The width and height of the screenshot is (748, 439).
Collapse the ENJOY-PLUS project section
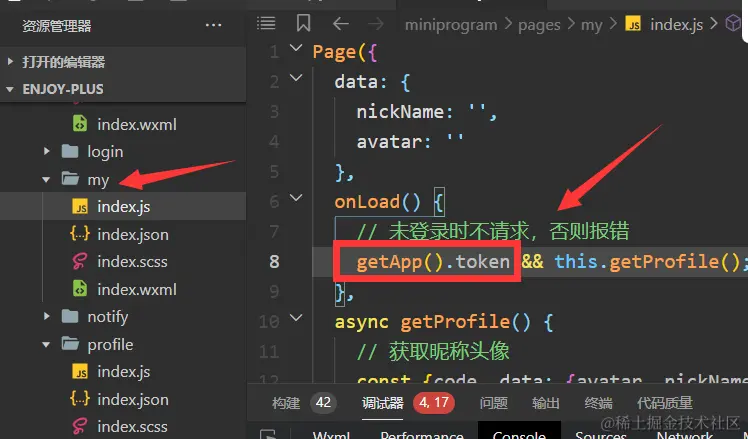point(10,89)
